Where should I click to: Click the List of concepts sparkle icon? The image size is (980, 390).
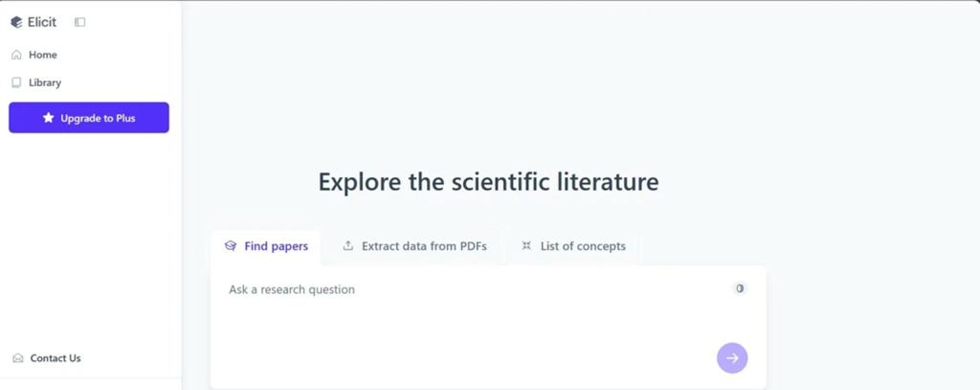(x=525, y=246)
